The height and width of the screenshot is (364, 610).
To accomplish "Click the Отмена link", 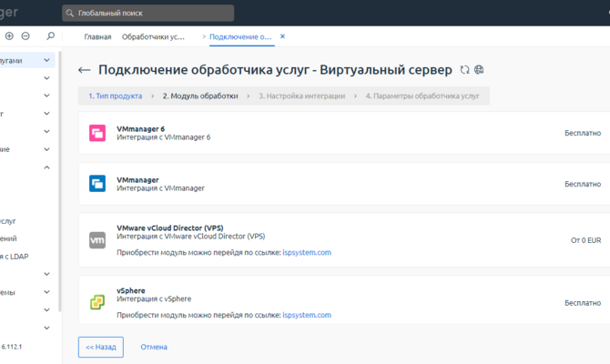I will click(x=154, y=347).
